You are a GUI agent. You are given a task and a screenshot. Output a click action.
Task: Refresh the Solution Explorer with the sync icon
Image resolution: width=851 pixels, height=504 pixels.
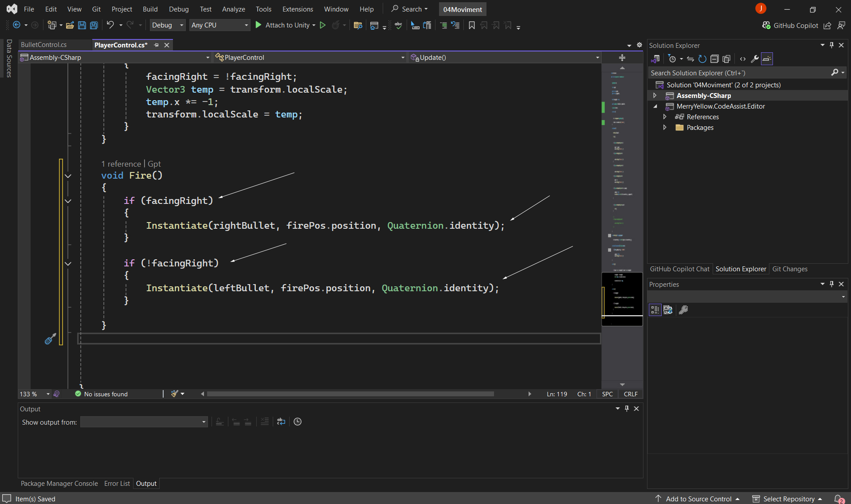(702, 59)
